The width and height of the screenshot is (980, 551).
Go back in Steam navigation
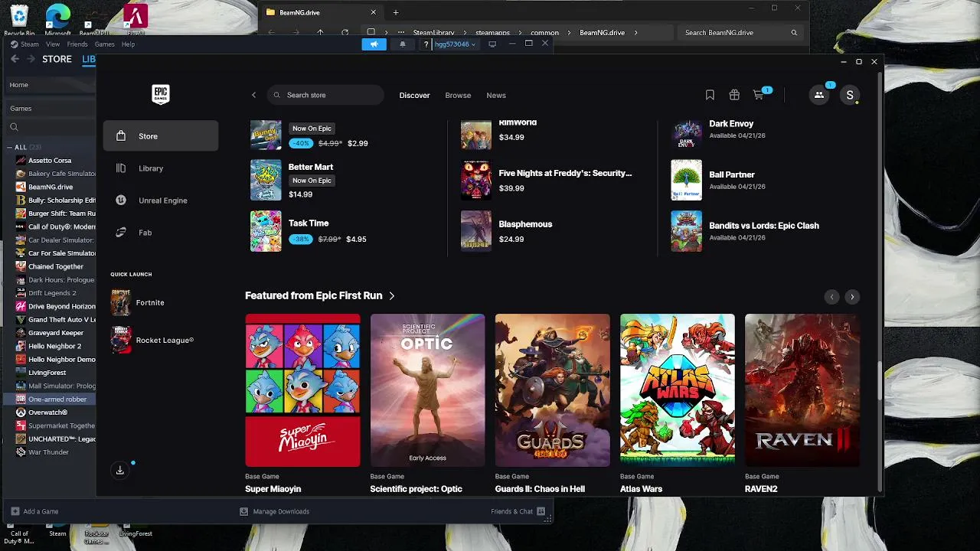click(15, 59)
